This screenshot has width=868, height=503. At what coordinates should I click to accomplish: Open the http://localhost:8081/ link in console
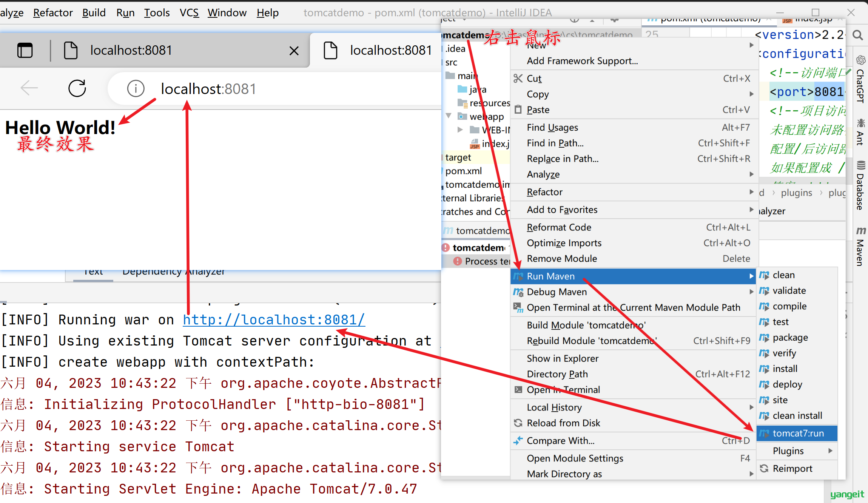274,320
